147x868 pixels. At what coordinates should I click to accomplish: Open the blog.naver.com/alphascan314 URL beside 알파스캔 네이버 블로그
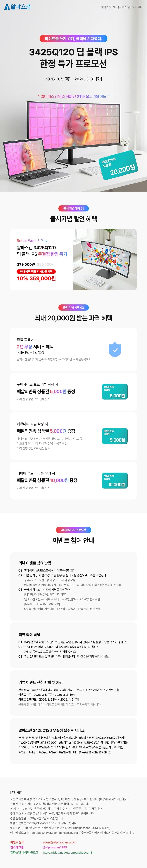click(69, 852)
